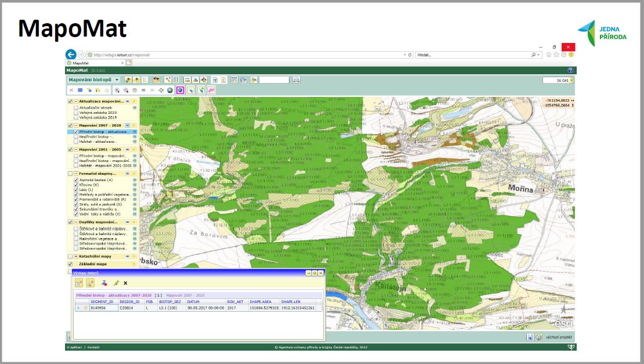Activate the identify info tool highlighted in magenta

[x=180, y=91]
